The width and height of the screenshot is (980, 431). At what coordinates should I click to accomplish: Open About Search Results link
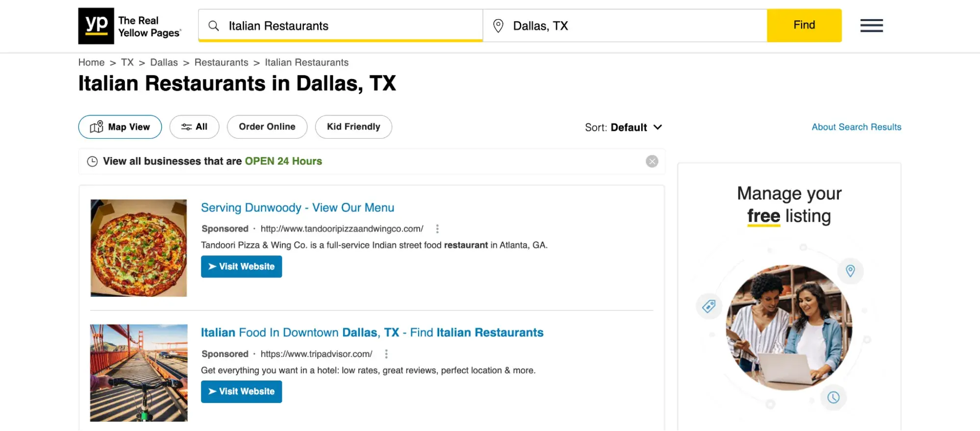[856, 127]
